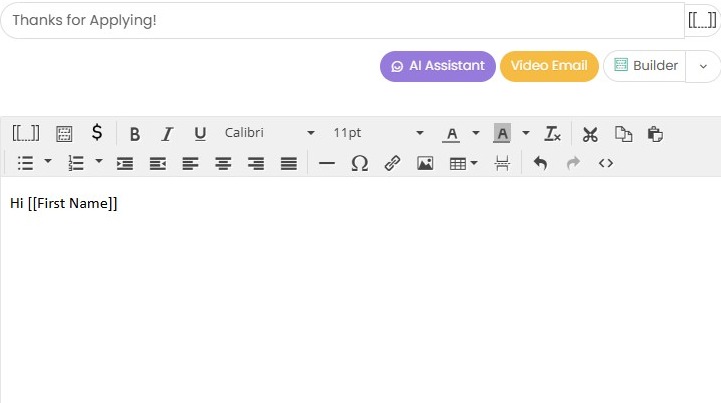Open the source code view
This screenshot has width=721, height=403.
coord(605,163)
